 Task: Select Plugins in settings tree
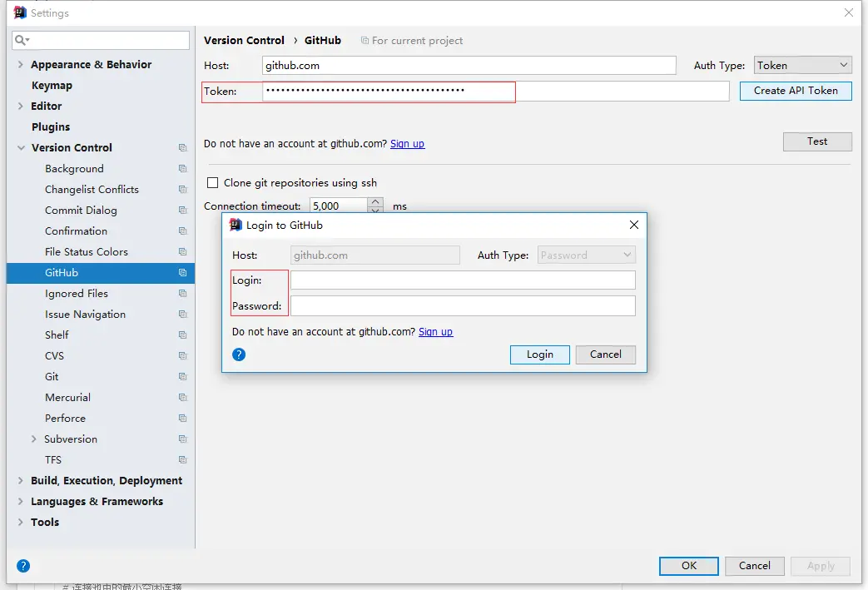coord(51,126)
